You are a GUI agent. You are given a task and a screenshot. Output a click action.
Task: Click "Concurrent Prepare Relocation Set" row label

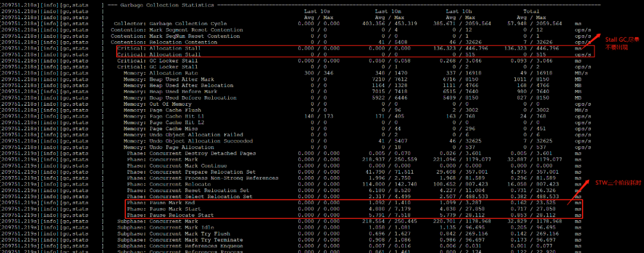point(203,172)
